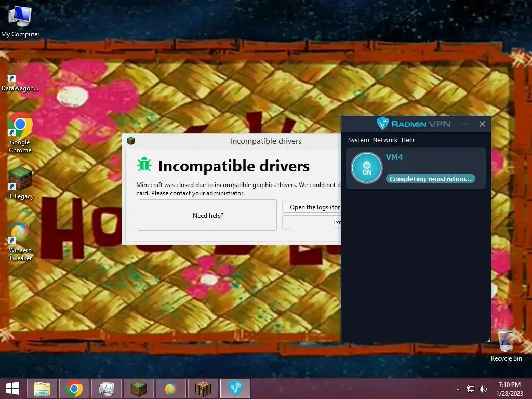Click the Completing registration status bar
Viewport: 532px width, 399px height.
(x=430, y=179)
